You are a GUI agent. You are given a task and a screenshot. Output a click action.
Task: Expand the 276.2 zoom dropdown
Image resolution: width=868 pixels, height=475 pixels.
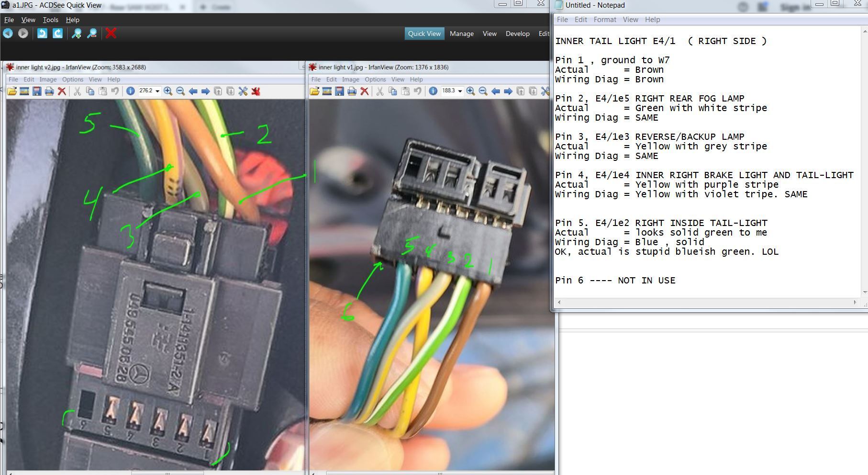(x=157, y=91)
